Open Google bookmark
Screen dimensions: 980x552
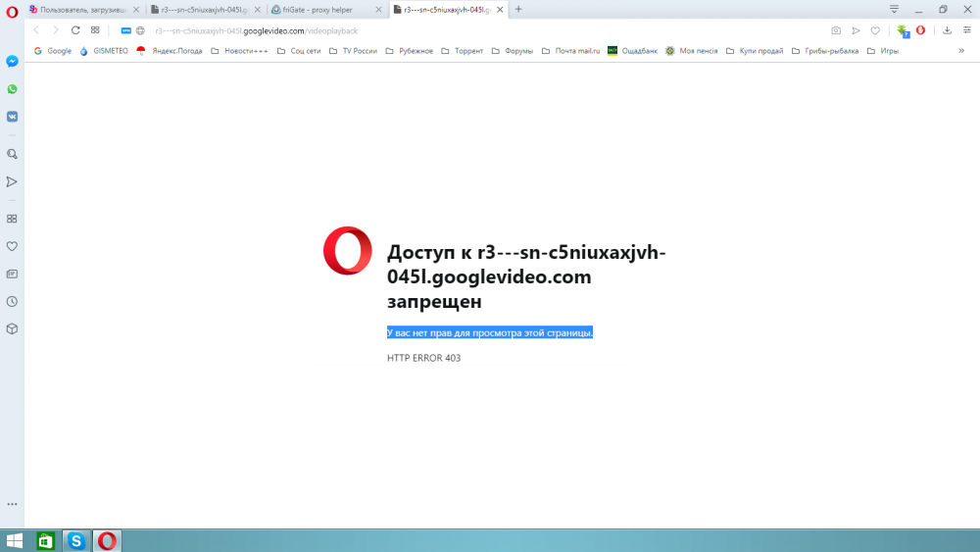[x=53, y=51]
